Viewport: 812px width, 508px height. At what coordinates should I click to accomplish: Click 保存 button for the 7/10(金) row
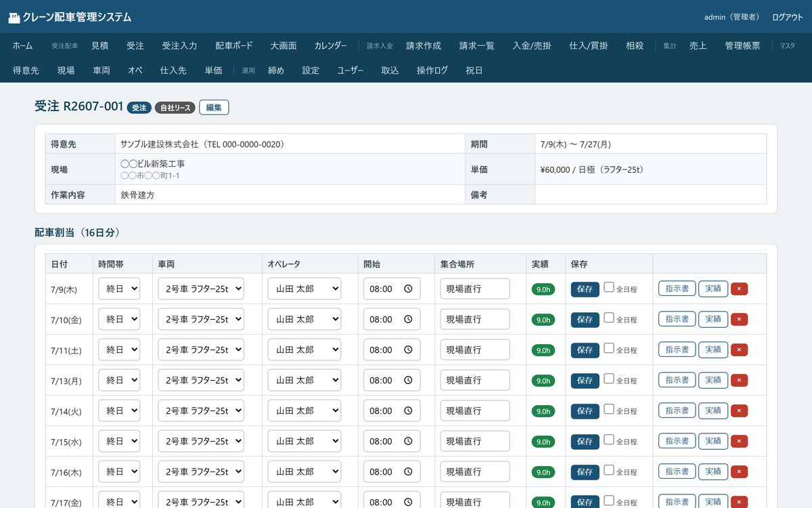[585, 320]
